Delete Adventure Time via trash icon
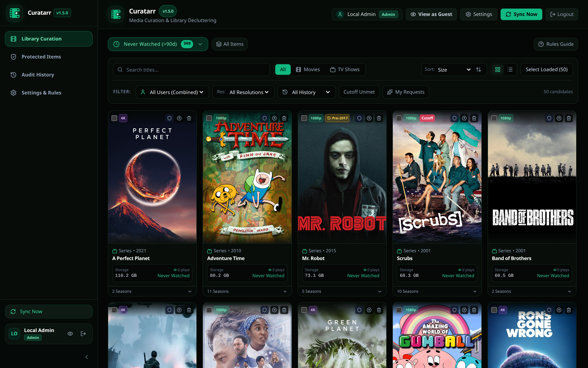Image resolution: width=588 pixels, height=368 pixels. 284,118
